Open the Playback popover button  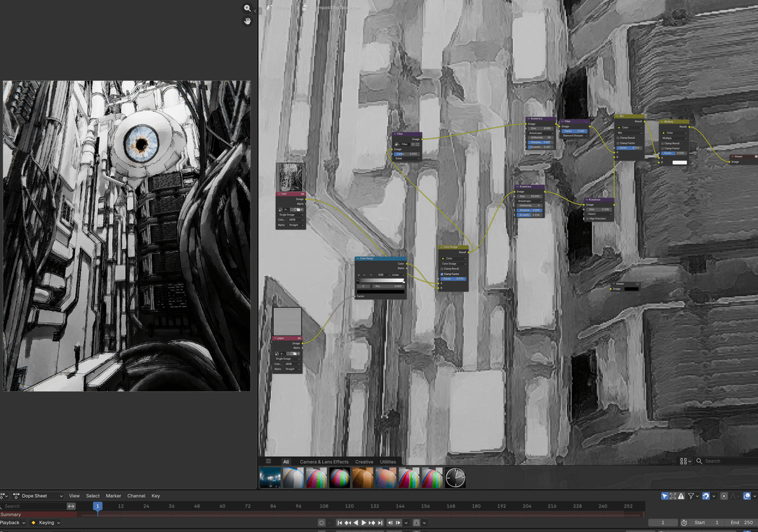pyautogui.click(x=13, y=523)
